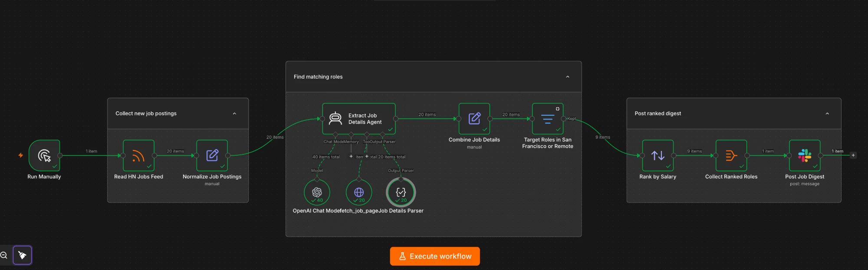The image size is (868, 270).
Task: Collapse the Collect new job postings group
Action: tap(234, 113)
